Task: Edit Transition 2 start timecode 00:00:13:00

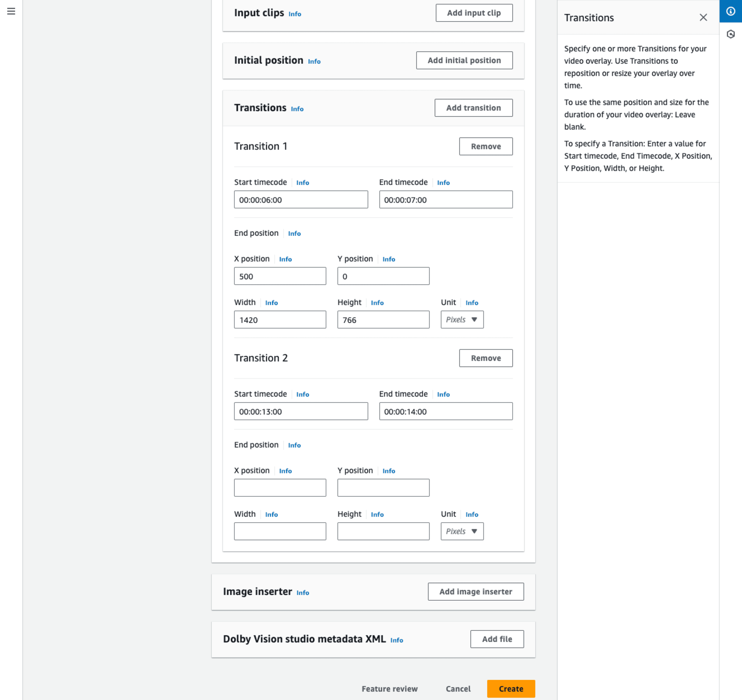Action: coord(301,411)
